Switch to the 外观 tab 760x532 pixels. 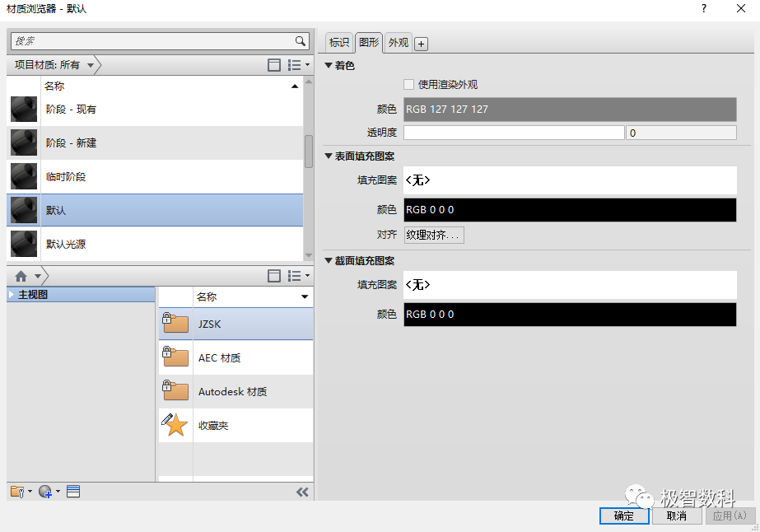click(x=399, y=43)
